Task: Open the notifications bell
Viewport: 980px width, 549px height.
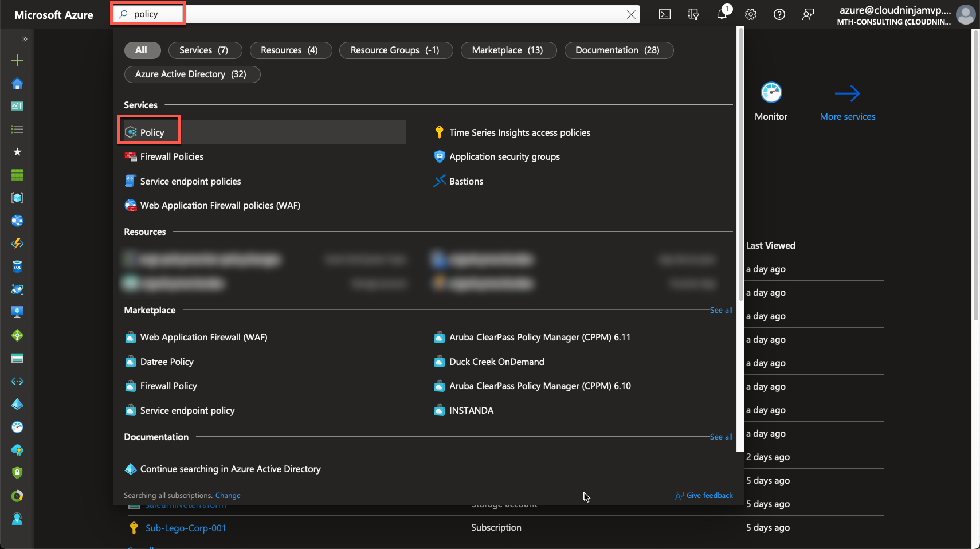Action: point(722,14)
